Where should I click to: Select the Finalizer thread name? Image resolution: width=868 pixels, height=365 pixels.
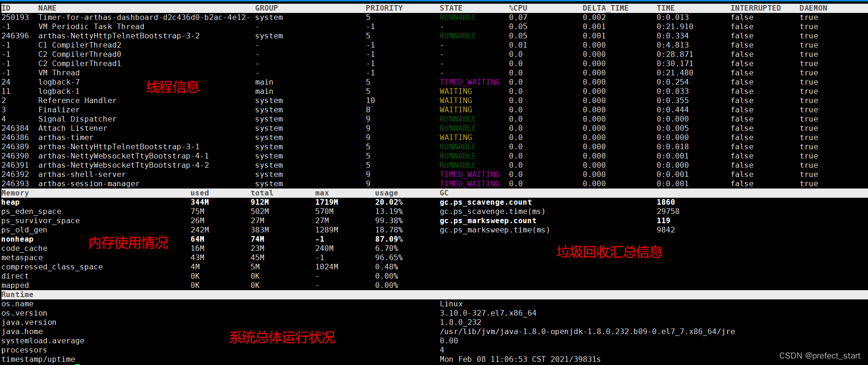pos(59,110)
